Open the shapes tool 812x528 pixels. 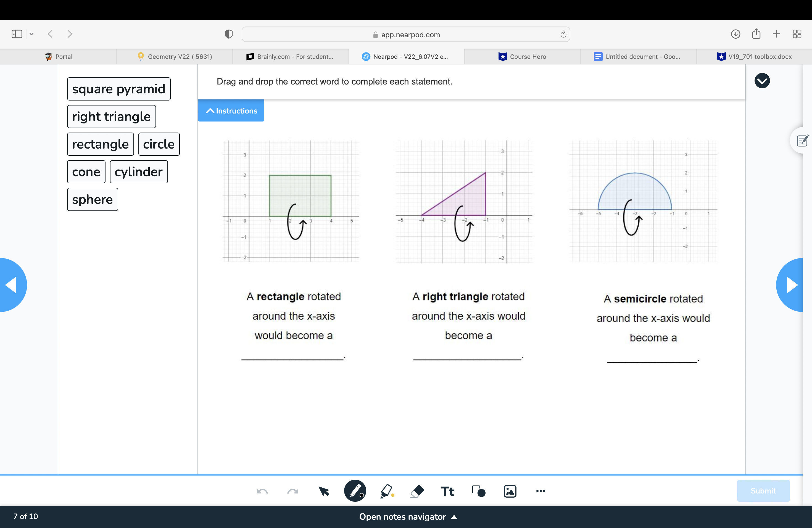click(x=478, y=491)
